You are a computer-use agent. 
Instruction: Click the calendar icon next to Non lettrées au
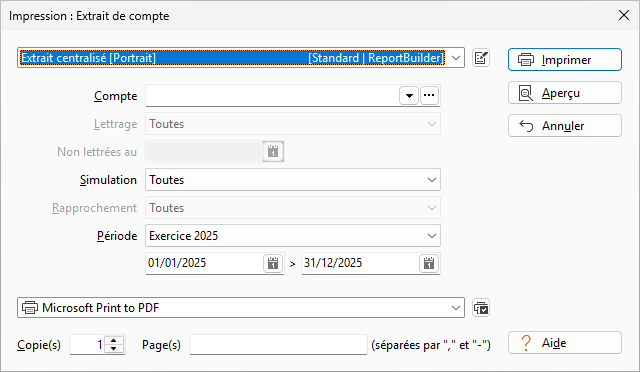pos(273,151)
